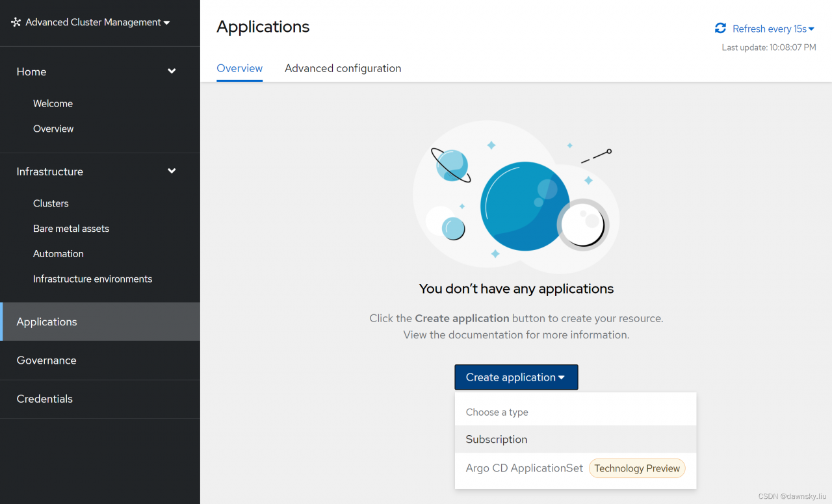The image size is (832, 504).
Task: Choose Argo CD ApplicationSet option
Action: tap(524, 468)
